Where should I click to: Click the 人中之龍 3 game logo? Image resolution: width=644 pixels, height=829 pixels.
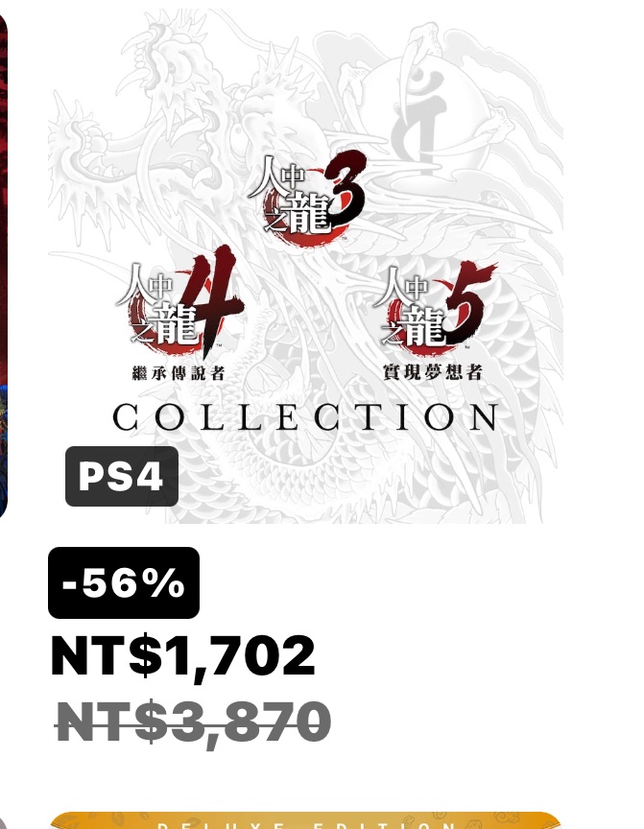[x=305, y=195]
